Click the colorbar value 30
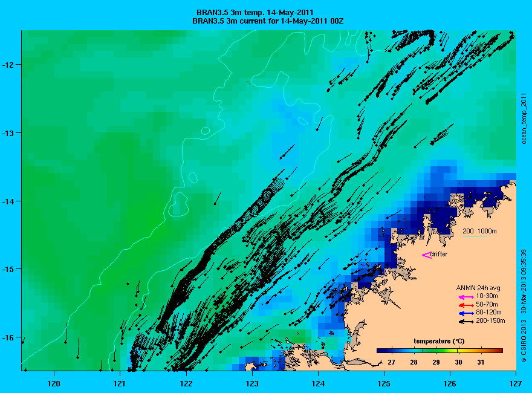532x393 pixels. click(458, 362)
